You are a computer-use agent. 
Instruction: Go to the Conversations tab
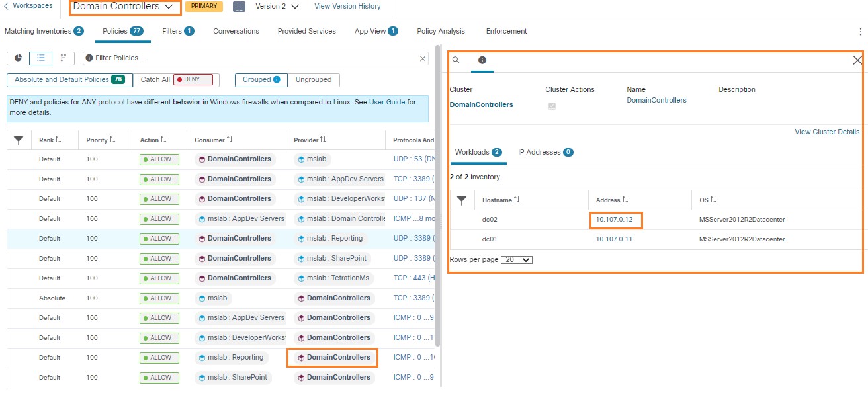tap(236, 31)
